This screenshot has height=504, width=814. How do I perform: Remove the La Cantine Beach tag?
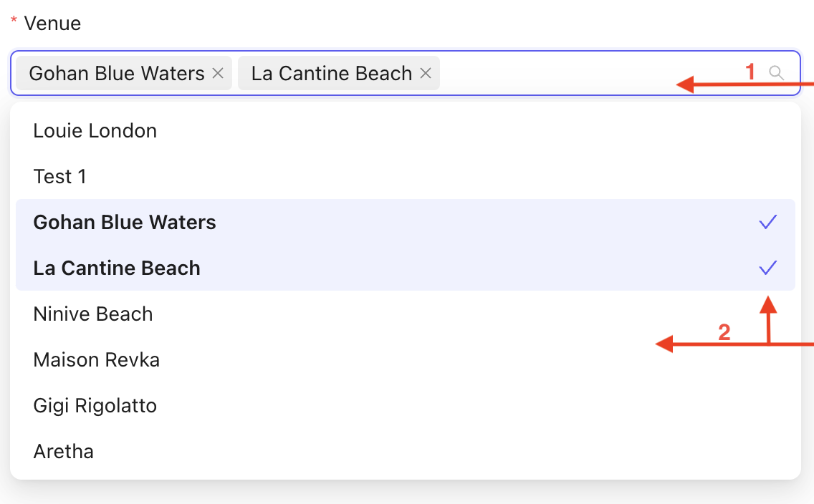pyautogui.click(x=426, y=73)
